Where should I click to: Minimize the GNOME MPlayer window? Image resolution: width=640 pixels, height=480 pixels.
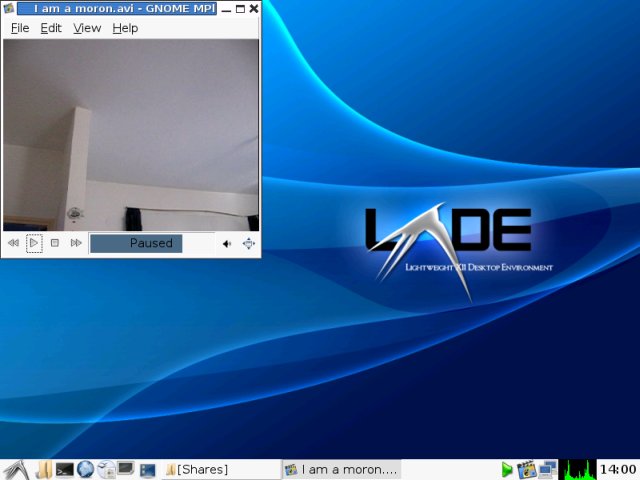click(226, 9)
